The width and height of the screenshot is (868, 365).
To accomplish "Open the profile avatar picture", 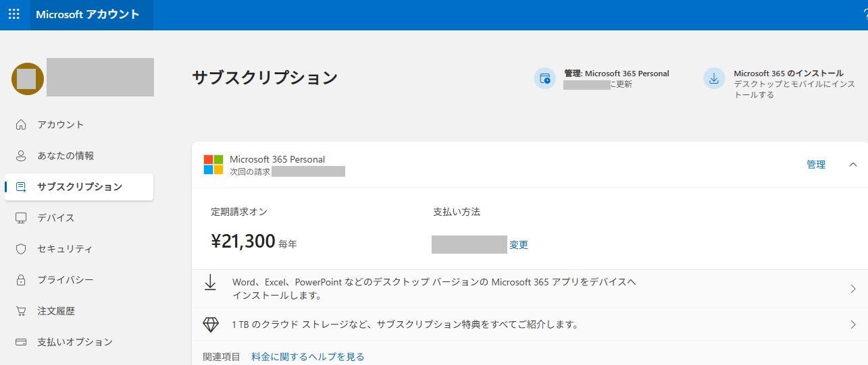I will [28, 79].
